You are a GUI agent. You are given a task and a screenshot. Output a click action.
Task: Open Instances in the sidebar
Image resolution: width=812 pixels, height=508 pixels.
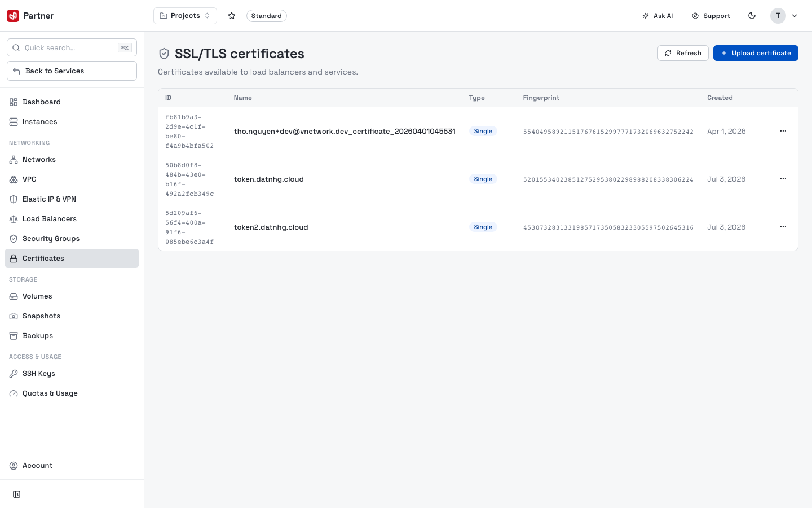coord(72,122)
